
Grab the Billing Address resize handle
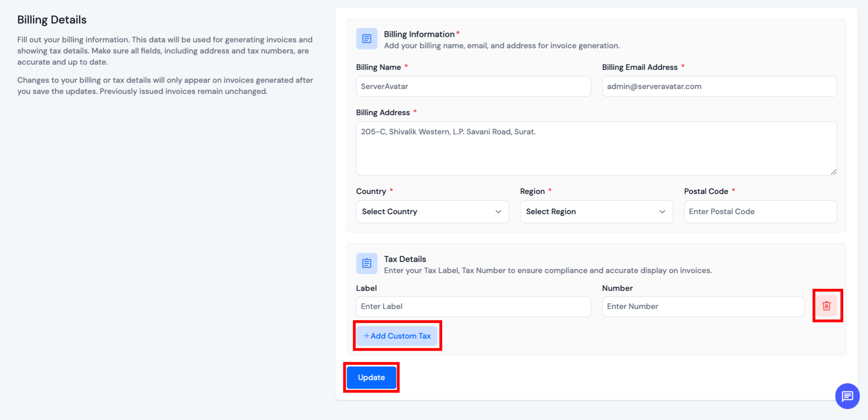click(833, 172)
